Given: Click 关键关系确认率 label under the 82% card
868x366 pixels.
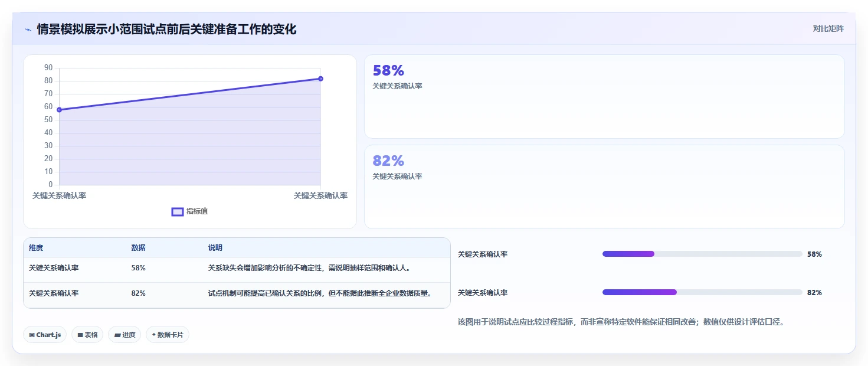Looking at the screenshot, I should [397, 177].
